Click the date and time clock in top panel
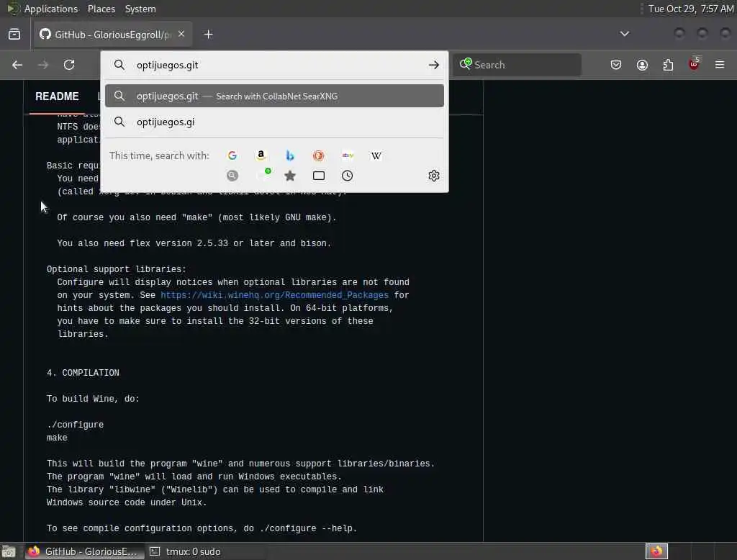This screenshot has width=737, height=560. tap(690, 9)
